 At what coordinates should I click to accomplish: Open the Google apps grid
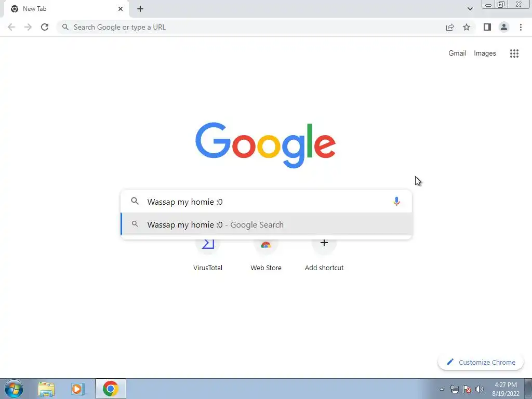(x=514, y=54)
